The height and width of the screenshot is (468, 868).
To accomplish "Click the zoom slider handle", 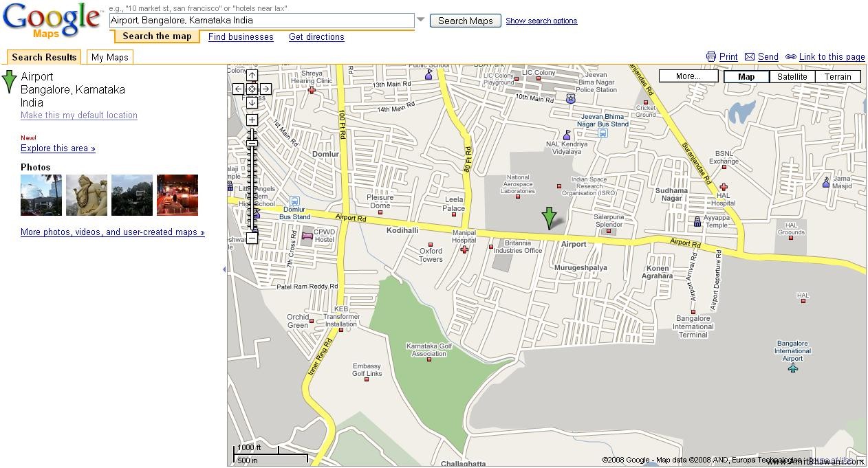I will click(x=252, y=143).
